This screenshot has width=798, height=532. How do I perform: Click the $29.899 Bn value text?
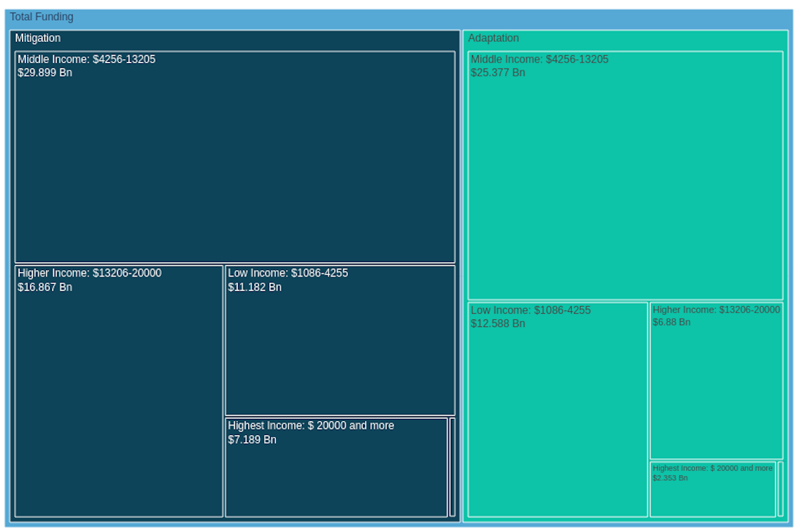pos(45,72)
